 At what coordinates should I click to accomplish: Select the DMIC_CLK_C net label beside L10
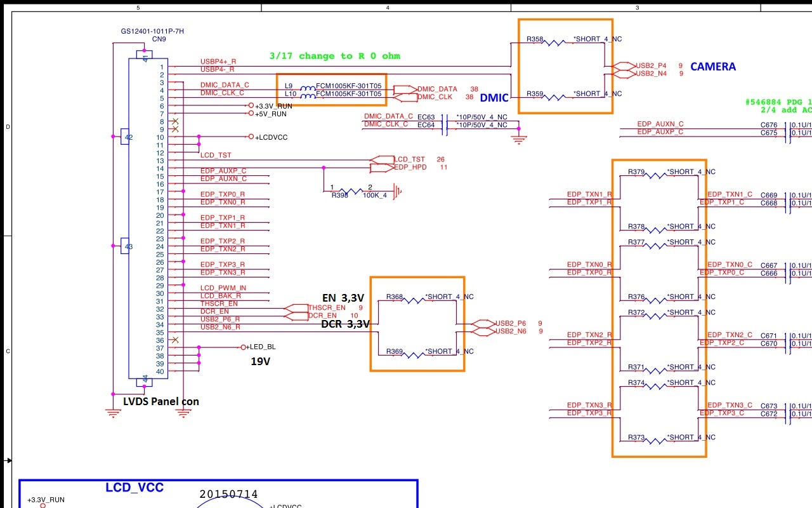tap(222, 93)
